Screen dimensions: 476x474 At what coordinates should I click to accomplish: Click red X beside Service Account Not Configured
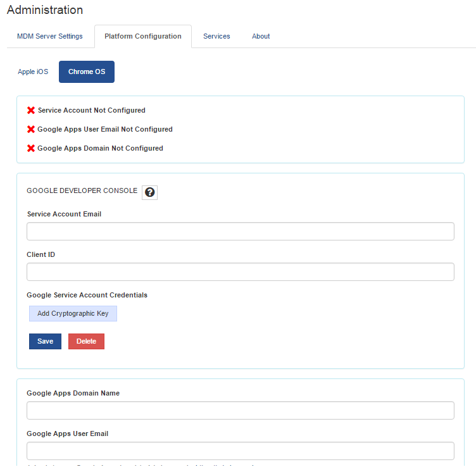[31, 110]
